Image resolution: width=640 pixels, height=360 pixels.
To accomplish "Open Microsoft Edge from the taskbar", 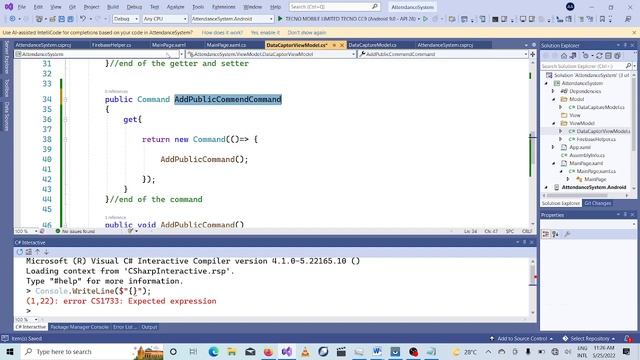I will tap(213, 351).
